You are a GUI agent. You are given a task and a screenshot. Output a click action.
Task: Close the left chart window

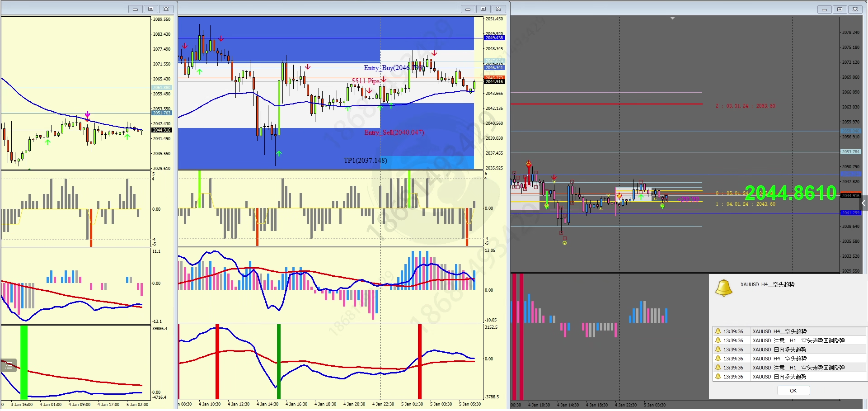tap(166, 9)
